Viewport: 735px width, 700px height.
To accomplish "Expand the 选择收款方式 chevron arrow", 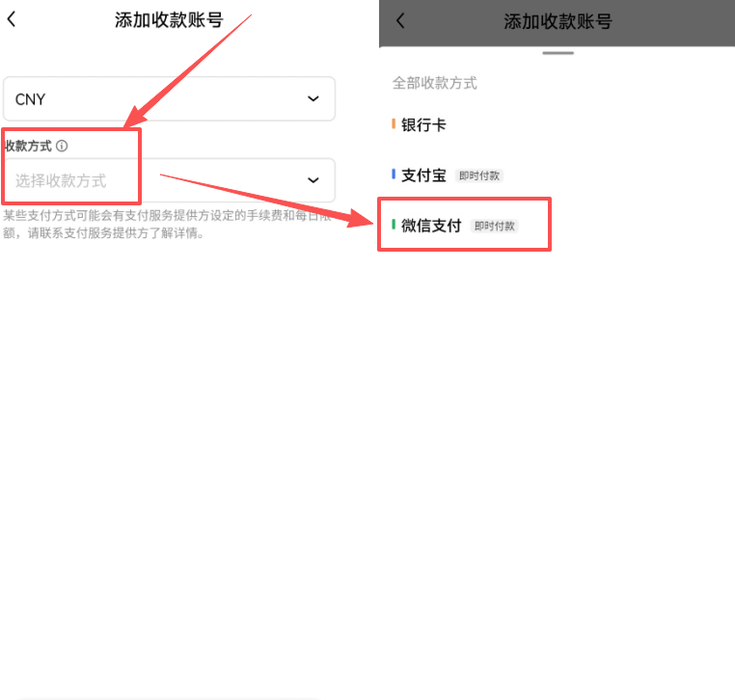I will (x=313, y=180).
